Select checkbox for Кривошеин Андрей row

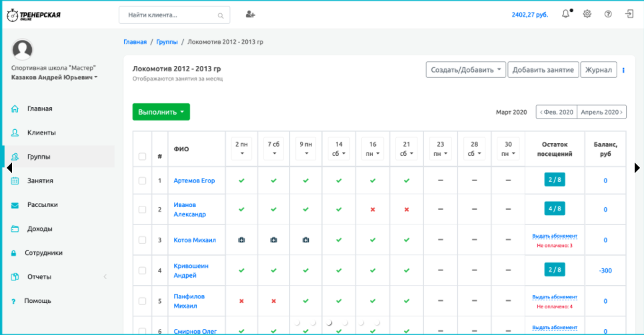click(x=142, y=270)
